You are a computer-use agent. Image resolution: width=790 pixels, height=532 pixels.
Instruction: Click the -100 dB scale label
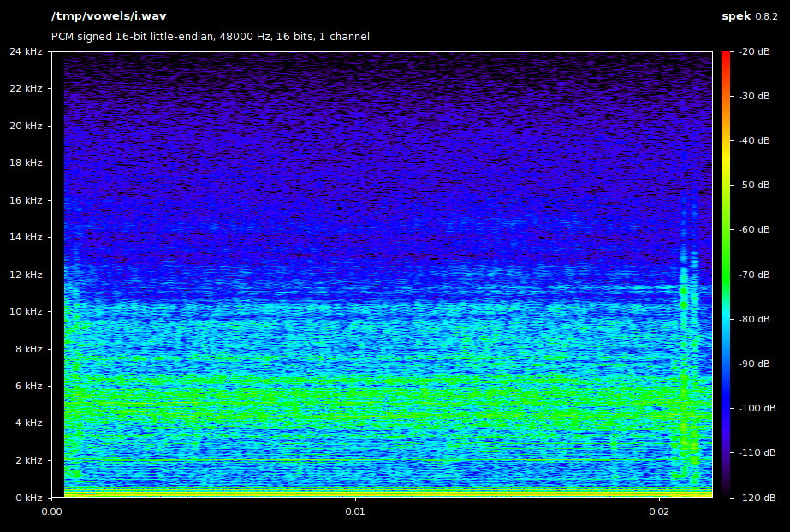pos(754,408)
